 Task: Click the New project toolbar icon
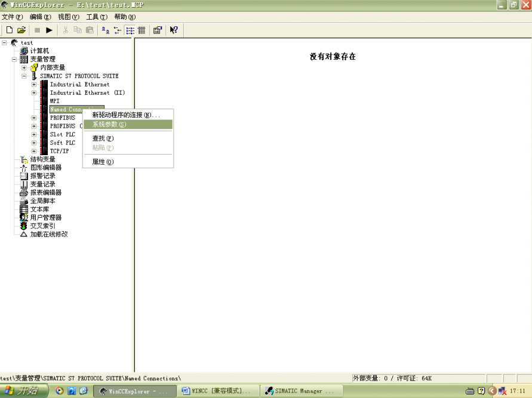point(10,30)
